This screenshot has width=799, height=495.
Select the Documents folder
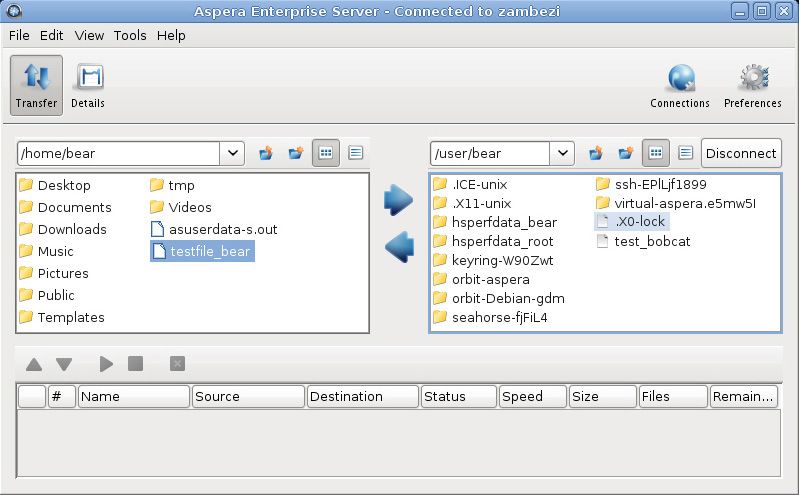pyautogui.click(x=65, y=207)
